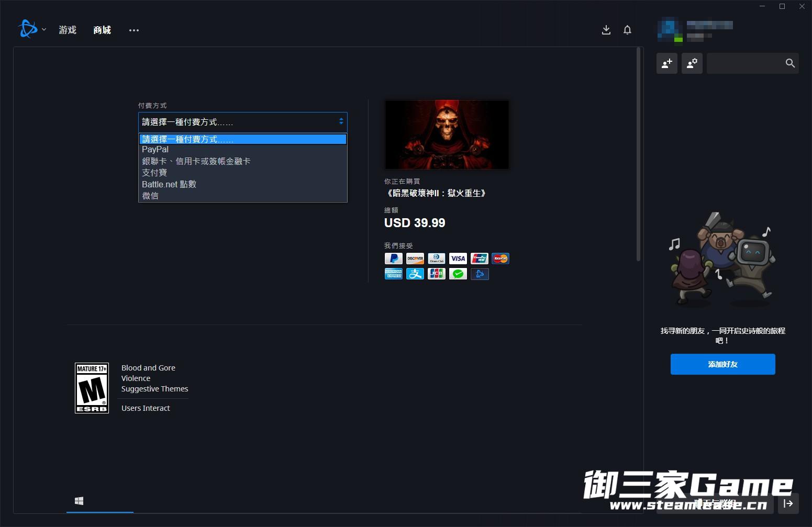Open the notifications bell
812x527 pixels.
(627, 30)
